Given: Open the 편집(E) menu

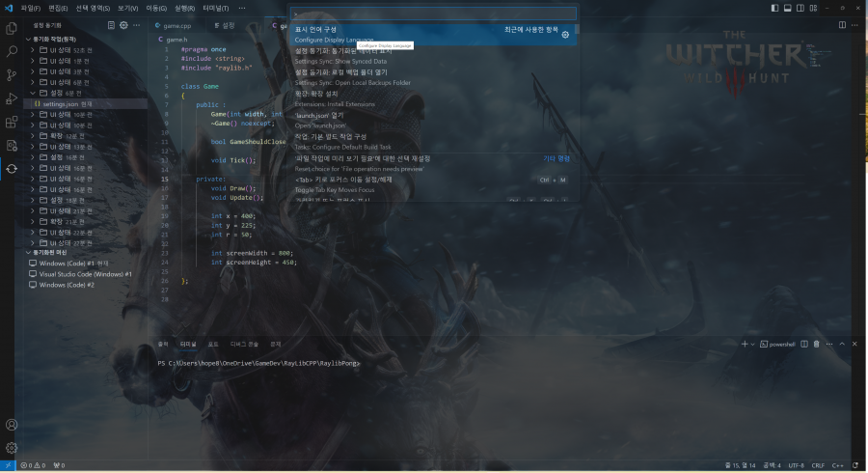Looking at the screenshot, I should click(58, 9).
